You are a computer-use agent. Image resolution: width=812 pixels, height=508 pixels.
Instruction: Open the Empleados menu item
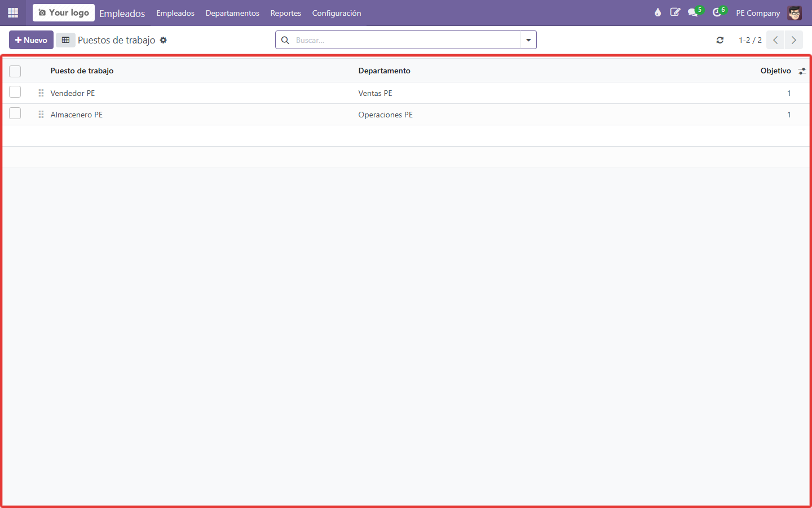coord(175,13)
